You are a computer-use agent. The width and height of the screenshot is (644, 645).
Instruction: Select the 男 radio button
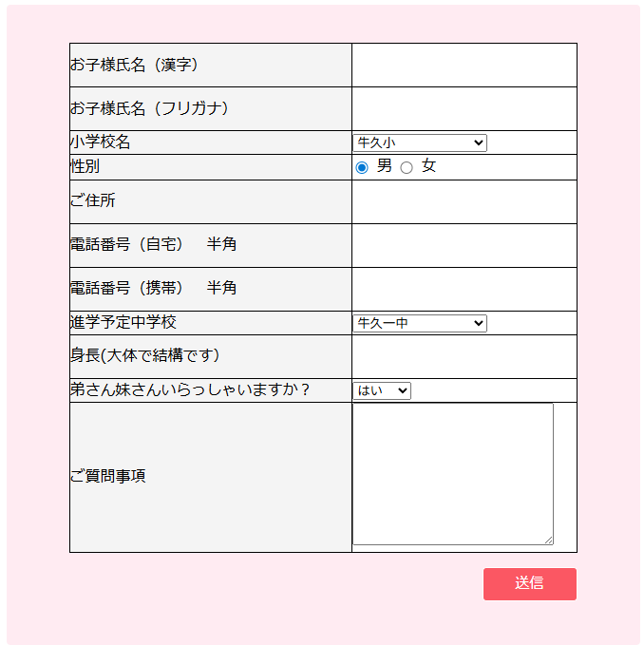pos(362,168)
